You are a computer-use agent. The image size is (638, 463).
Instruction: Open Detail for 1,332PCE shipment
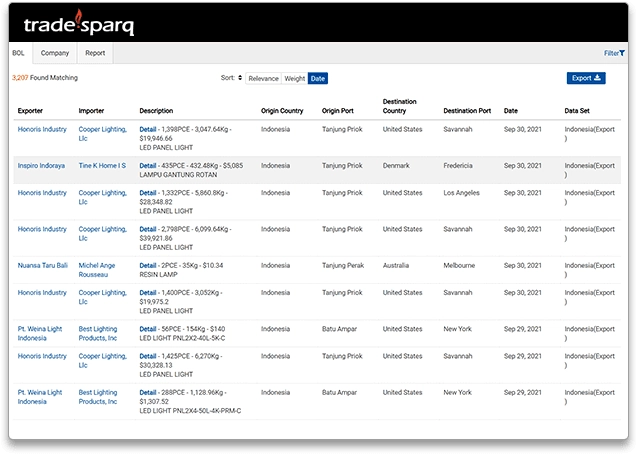coord(148,193)
